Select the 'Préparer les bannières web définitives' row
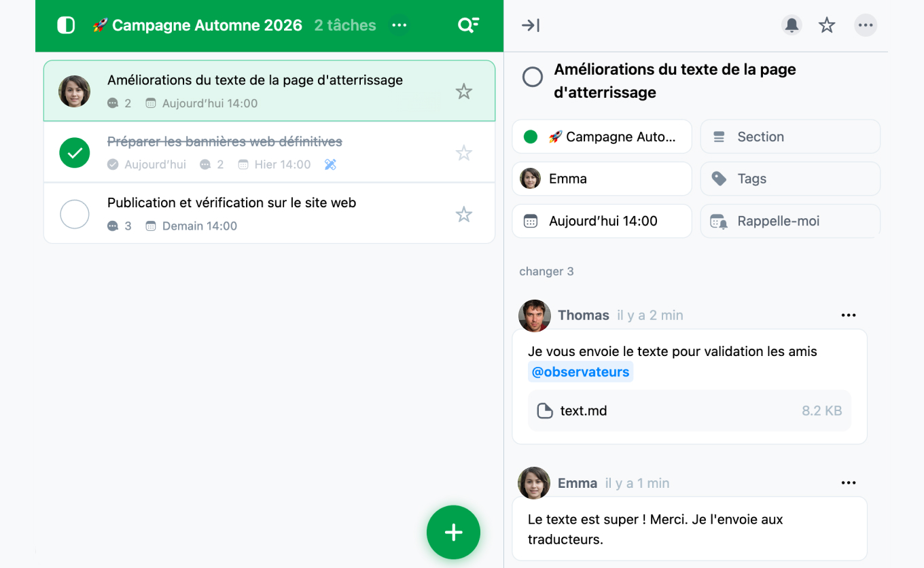The image size is (924, 568). (x=269, y=152)
